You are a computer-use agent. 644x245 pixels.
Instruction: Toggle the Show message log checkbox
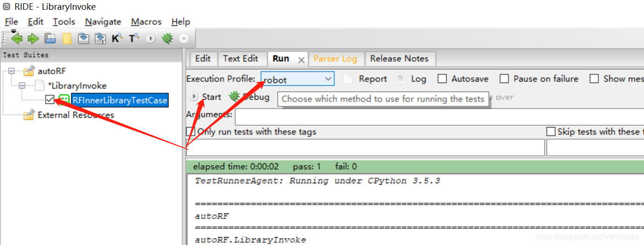tap(594, 79)
